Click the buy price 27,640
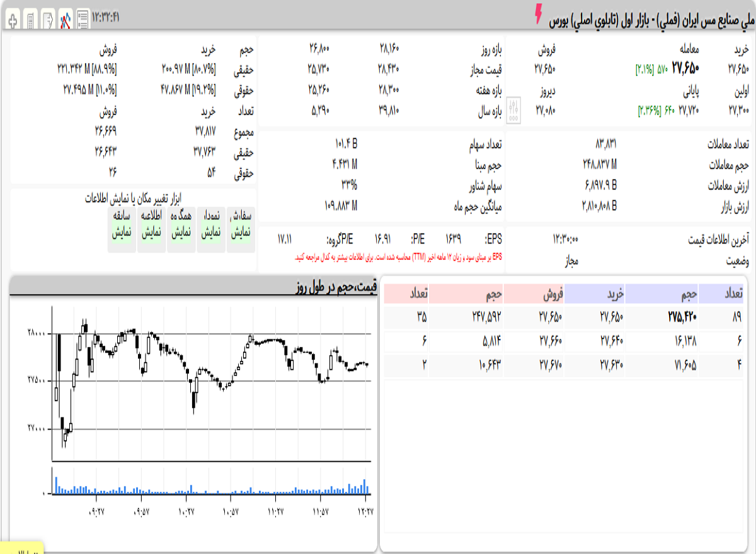Screen dimensions: 756x554 (x=611, y=341)
